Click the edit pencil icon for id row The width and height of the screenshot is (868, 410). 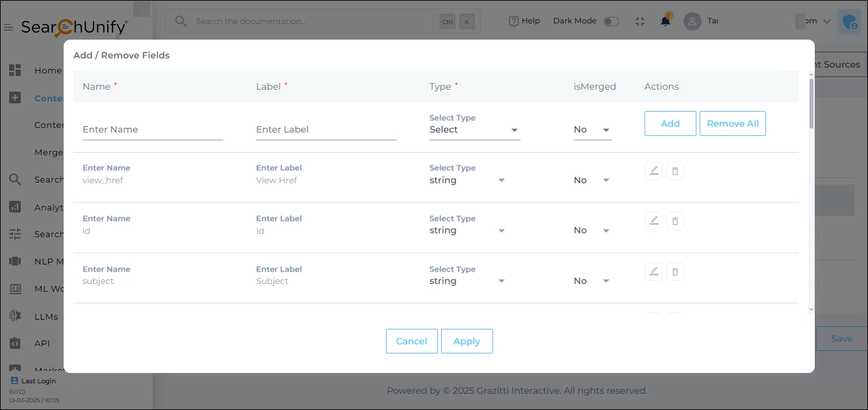(x=654, y=222)
